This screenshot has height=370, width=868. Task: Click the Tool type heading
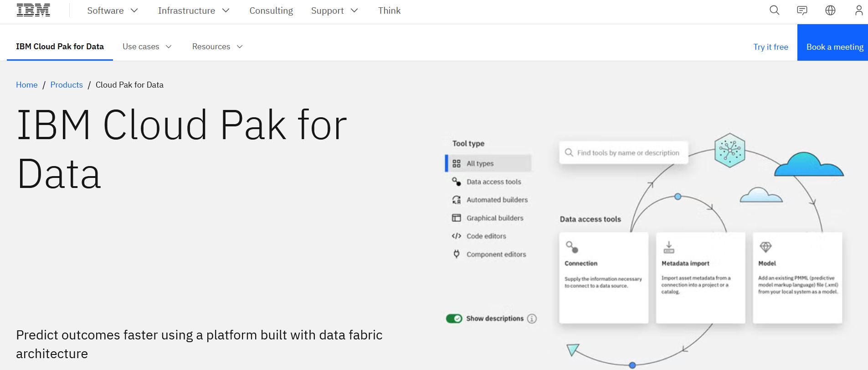coord(468,143)
